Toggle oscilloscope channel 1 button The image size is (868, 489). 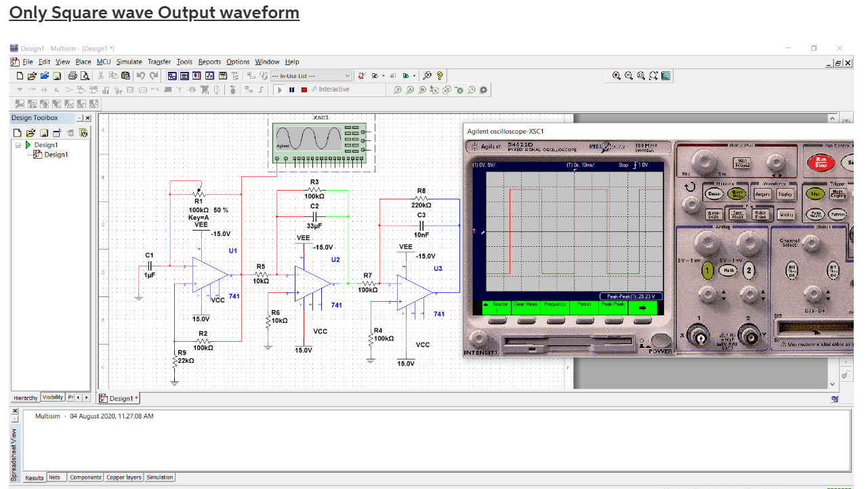[707, 270]
